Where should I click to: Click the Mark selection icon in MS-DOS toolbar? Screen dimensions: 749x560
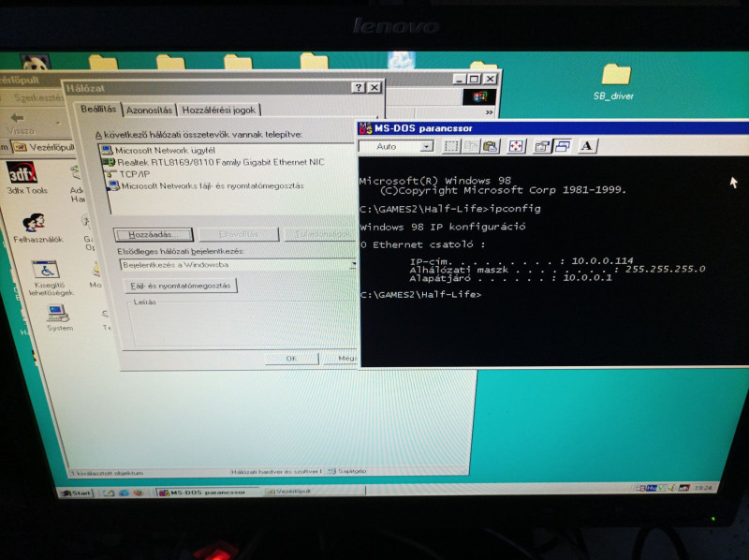tap(450, 146)
